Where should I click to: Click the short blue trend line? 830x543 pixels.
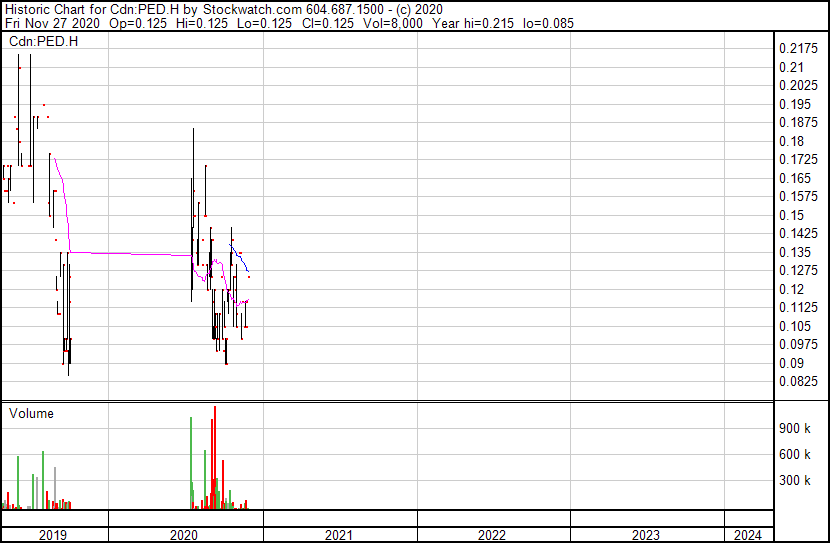pos(241,260)
